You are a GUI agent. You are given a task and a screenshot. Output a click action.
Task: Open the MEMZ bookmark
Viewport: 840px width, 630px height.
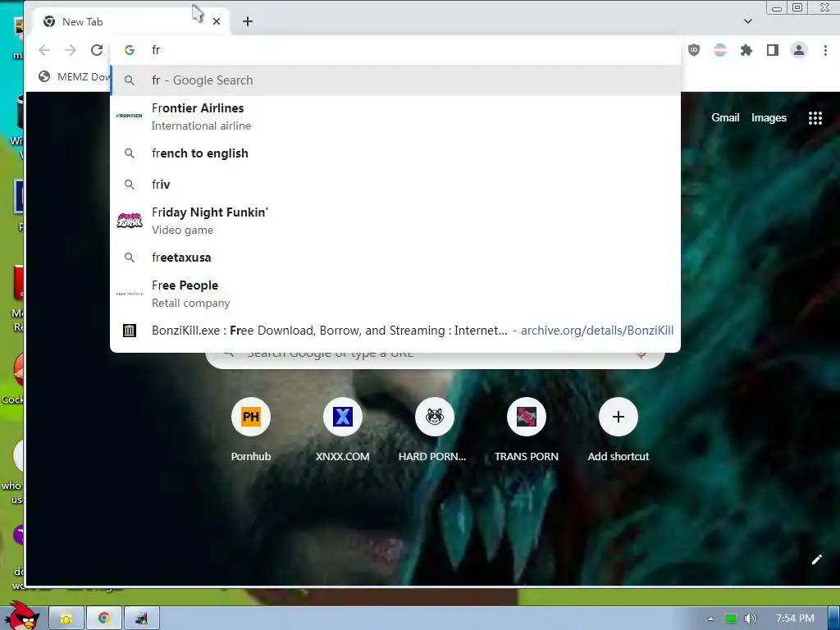coord(74,76)
